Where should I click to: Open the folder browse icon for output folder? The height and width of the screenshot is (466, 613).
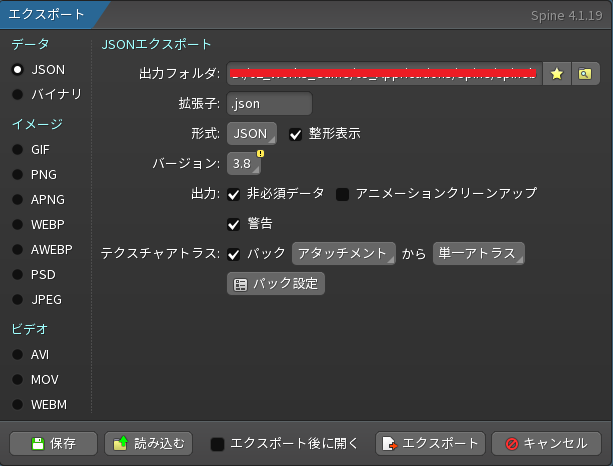pyautogui.click(x=585, y=73)
